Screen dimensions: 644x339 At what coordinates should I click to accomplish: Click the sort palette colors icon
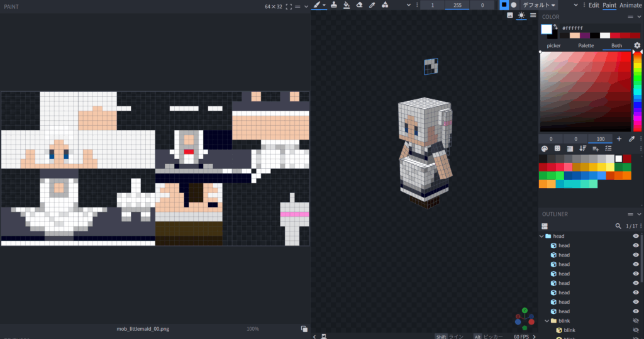point(582,148)
